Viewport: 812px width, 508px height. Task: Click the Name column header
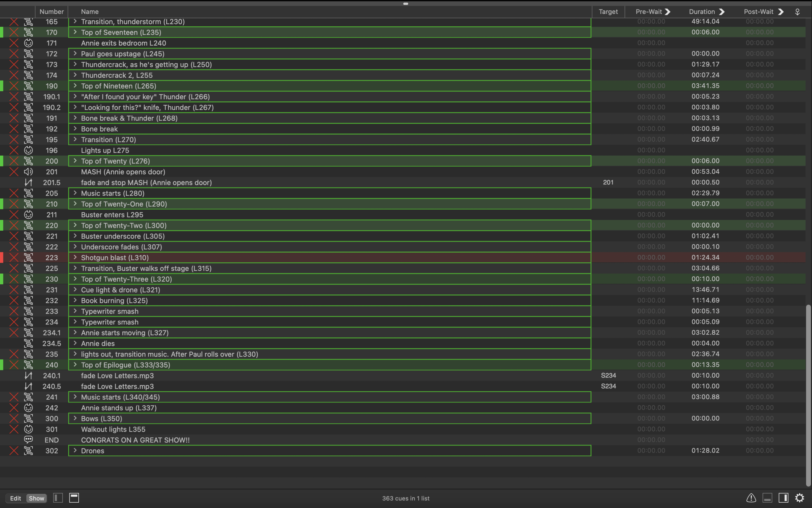point(90,12)
